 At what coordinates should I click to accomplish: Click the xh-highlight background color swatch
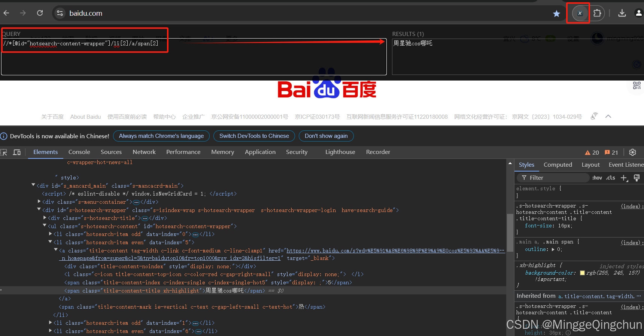(582, 273)
